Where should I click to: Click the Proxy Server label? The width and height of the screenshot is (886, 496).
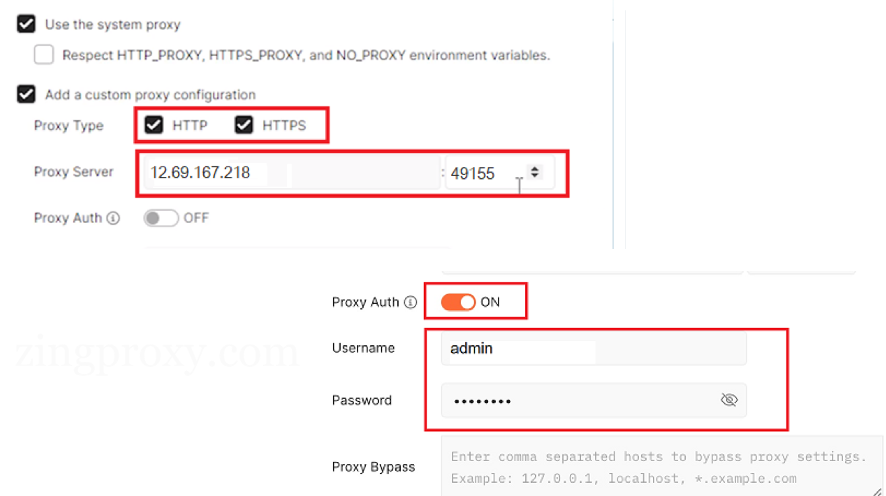click(73, 172)
